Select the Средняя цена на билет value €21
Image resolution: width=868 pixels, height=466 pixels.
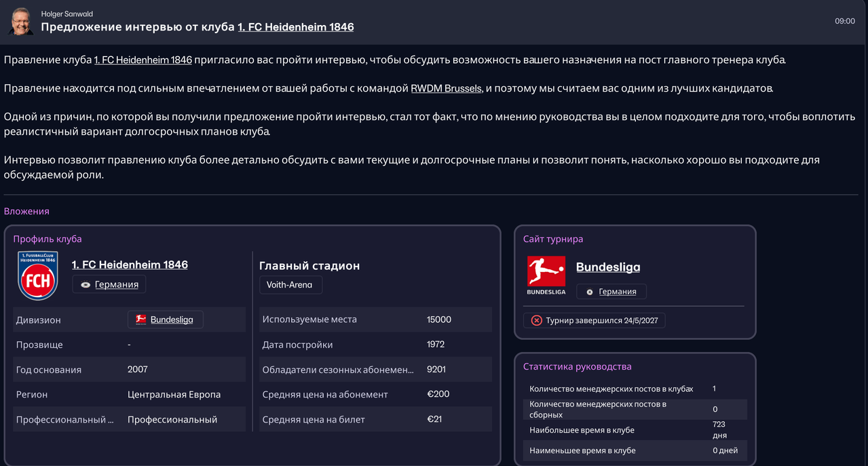pos(434,419)
